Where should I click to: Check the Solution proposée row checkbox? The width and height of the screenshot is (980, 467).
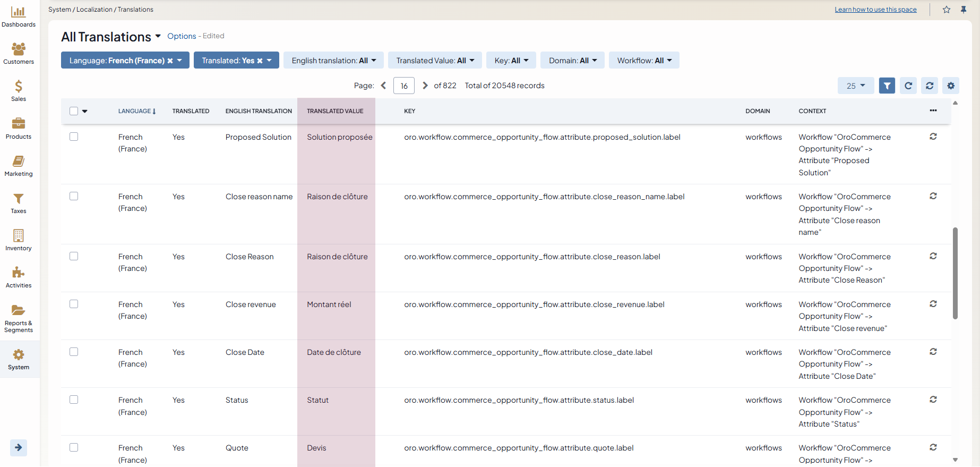point(74,137)
